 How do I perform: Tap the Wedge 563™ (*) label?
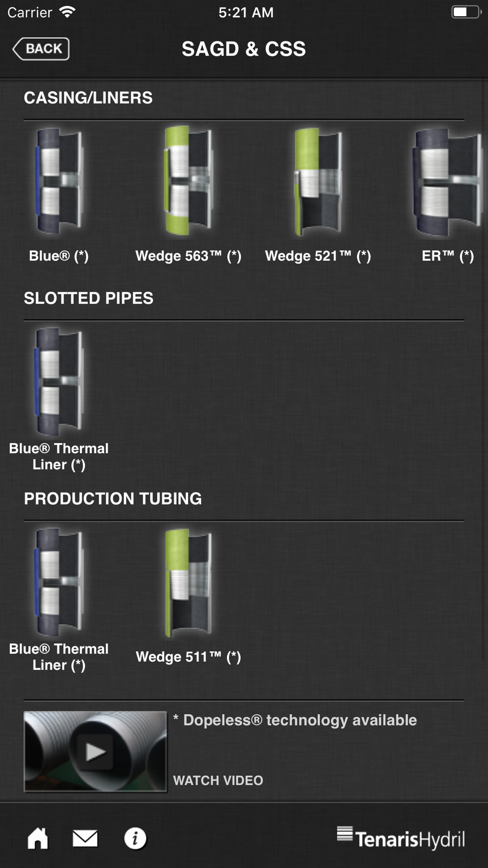point(188,256)
